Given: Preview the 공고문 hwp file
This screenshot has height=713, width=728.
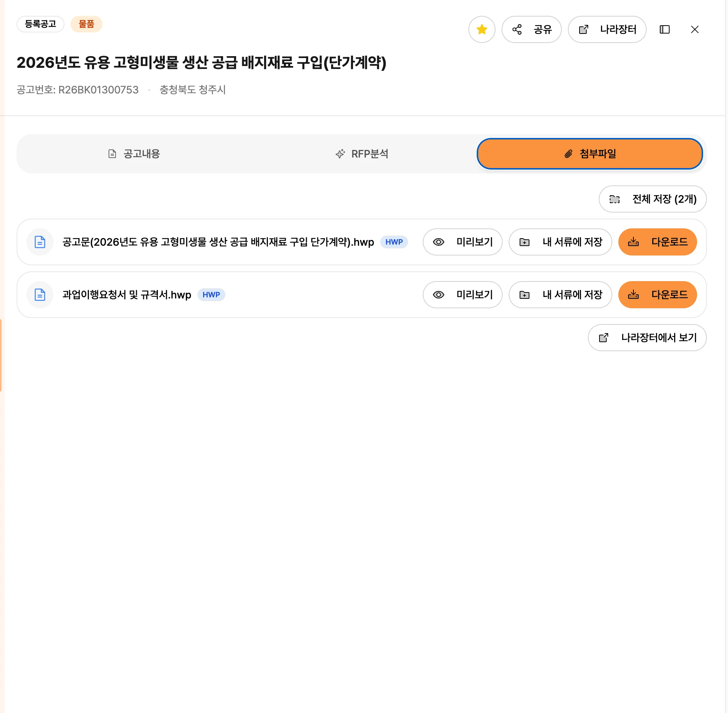Looking at the screenshot, I should point(462,242).
